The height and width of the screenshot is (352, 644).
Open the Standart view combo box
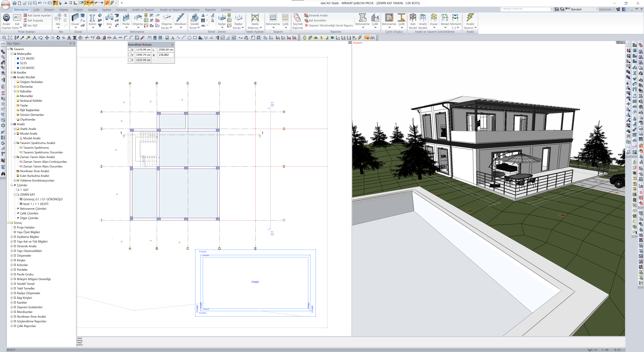tap(597, 9)
